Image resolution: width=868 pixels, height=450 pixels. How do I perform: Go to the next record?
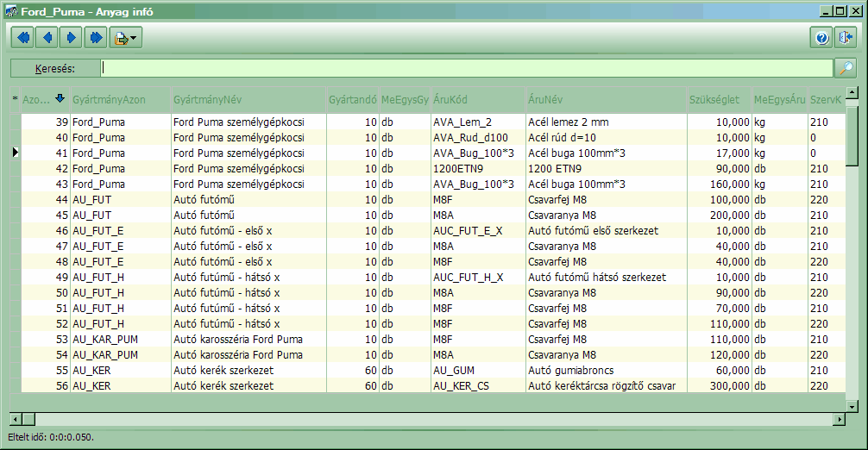(72, 38)
